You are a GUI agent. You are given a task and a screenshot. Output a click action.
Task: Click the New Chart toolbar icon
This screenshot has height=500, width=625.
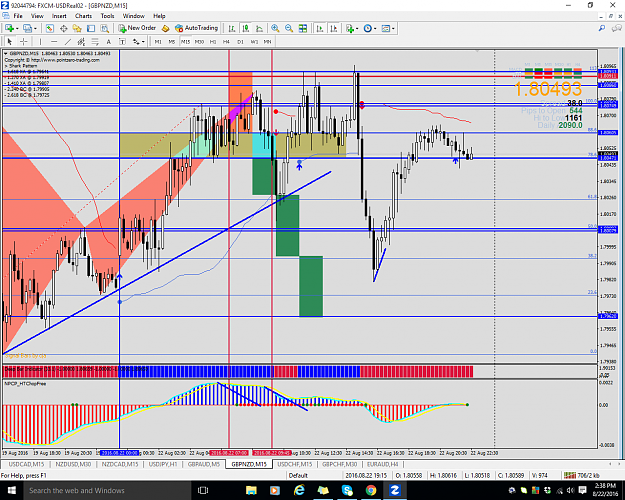tap(10, 28)
